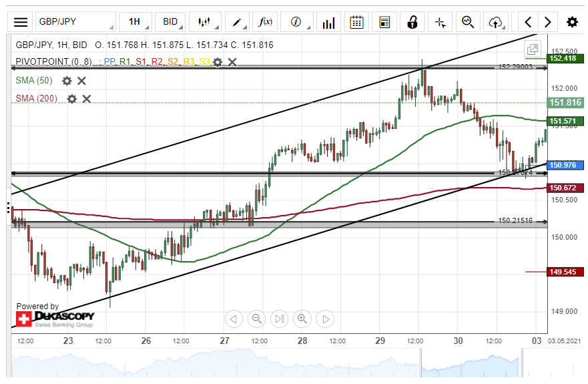The width and height of the screenshot is (588, 384).
Task: Open the hamburger main menu
Action: pos(21,22)
